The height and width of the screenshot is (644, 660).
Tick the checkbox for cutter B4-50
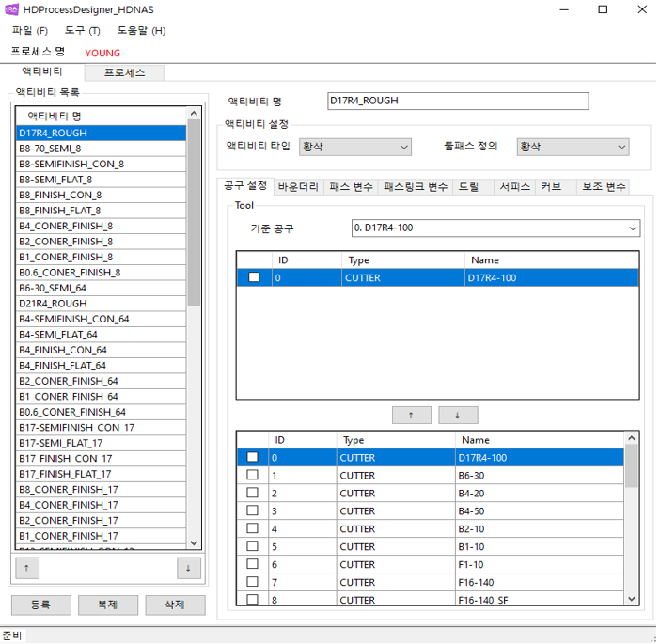click(x=252, y=510)
